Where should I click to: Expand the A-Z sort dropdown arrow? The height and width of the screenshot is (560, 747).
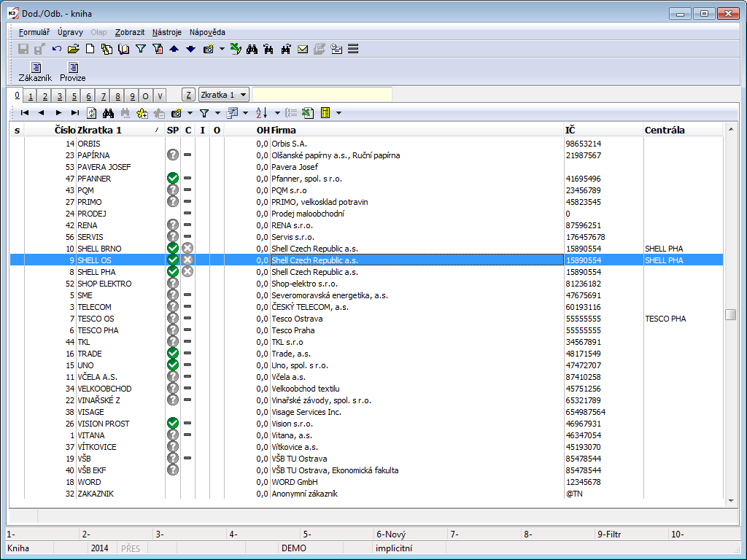click(x=277, y=113)
